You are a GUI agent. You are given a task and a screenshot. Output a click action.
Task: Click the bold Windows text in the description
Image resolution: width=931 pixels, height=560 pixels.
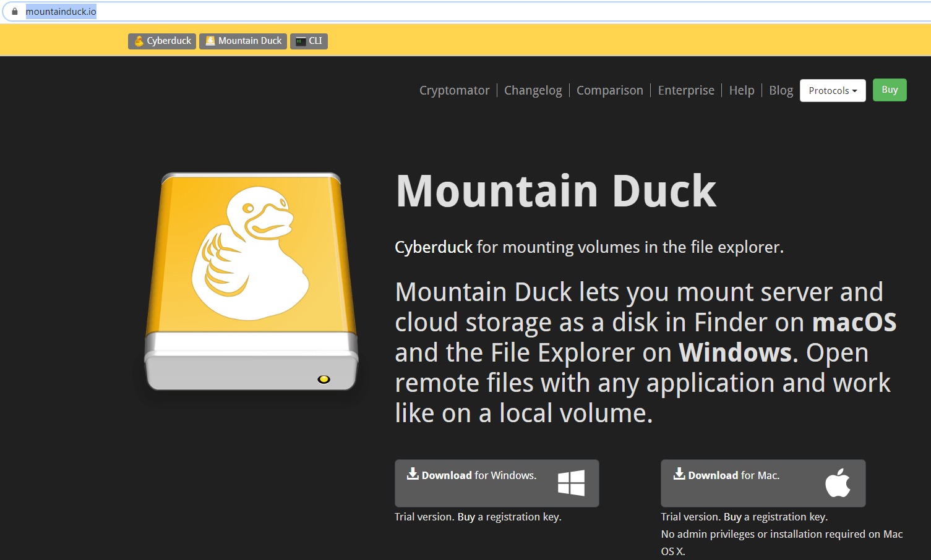tap(735, 353)
